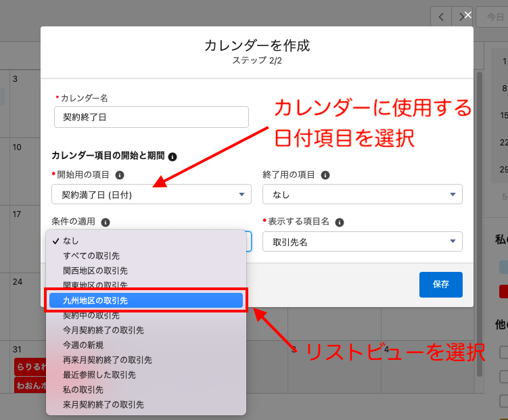Edit the カレンダー名 input field
The width and height of the screenshot is (508, 420).
click(152, 117)
